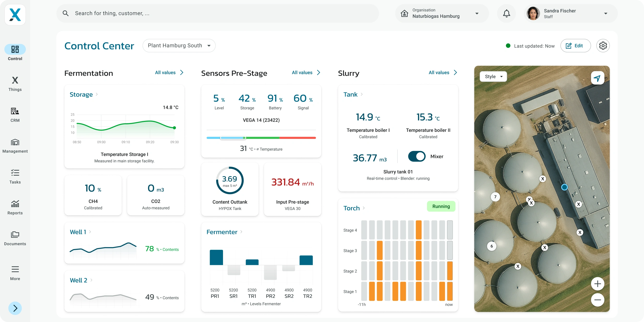Open the Torch card details
The width and height of the screenshot is (644, 322).
coord(354,208)
